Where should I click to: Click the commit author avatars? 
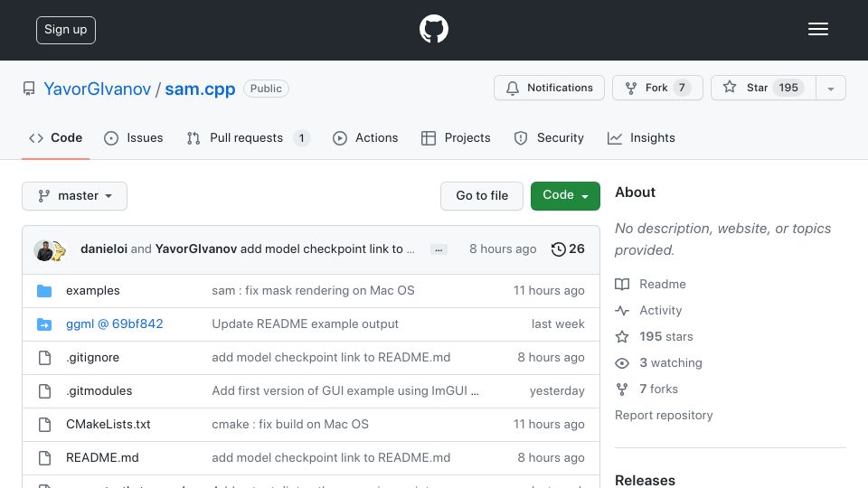(50, 250)
